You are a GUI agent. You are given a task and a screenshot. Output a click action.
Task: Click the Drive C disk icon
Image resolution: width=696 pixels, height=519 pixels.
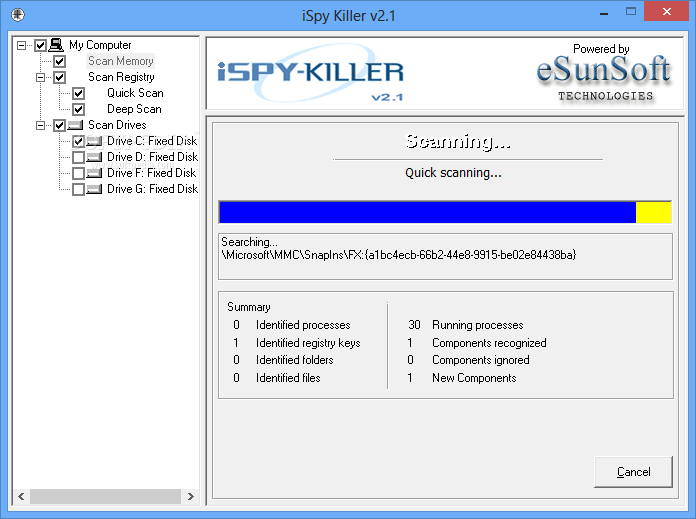(x=94, y=141)
